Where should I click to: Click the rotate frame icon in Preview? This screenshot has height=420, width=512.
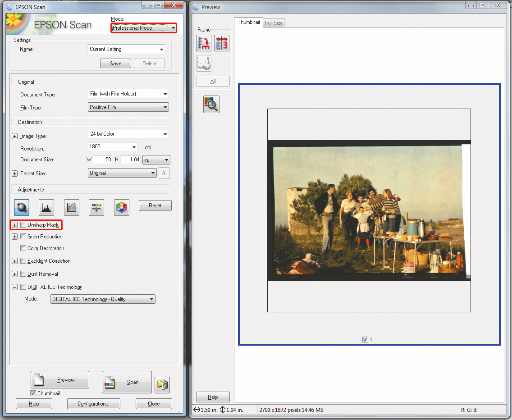(204, 43)
